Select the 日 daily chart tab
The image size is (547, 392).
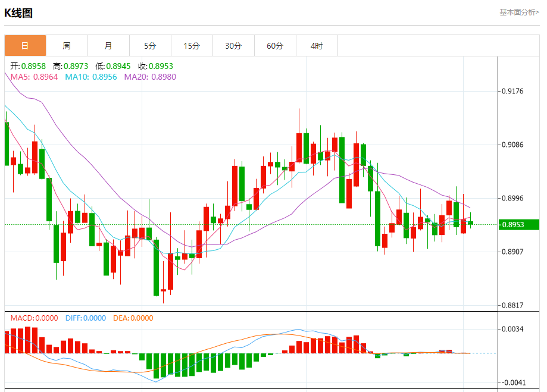tap(25, 45)
